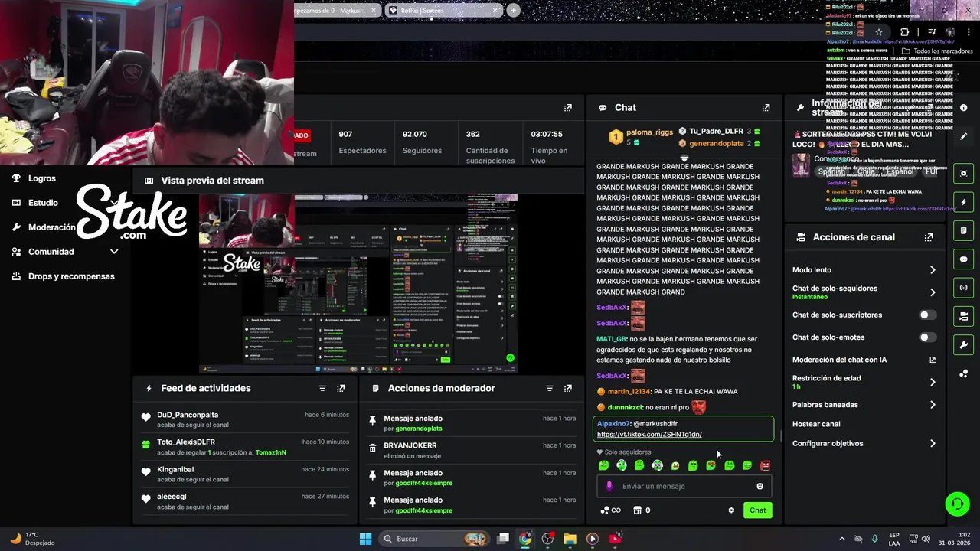Toggle broadcast signal widget icon
980x551 pixels.
click(x=964, y=288)
